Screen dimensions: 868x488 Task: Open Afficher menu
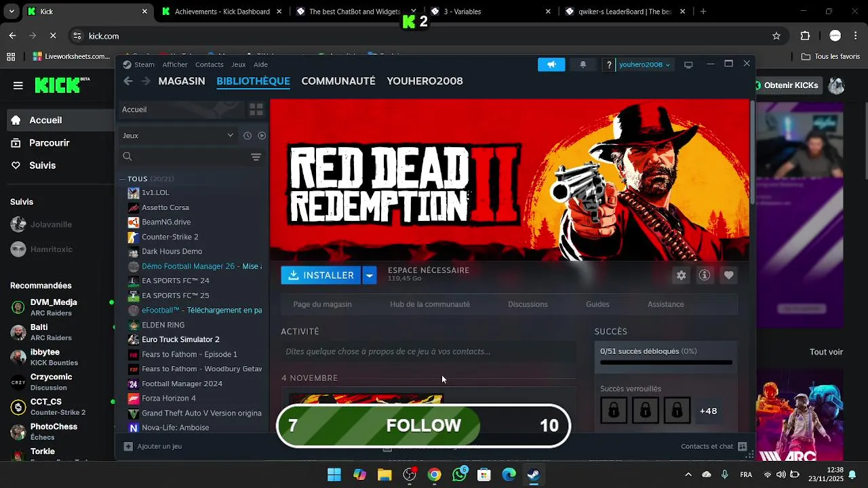pos(175,64)
